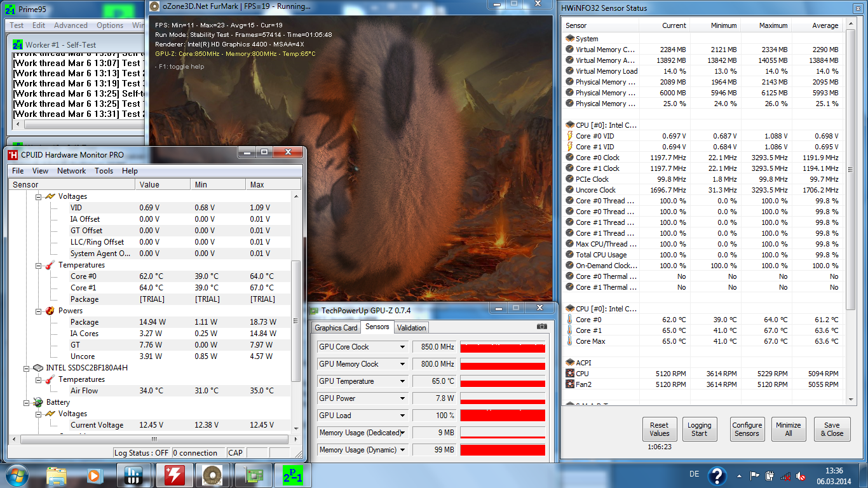Image resolution: width=868 pixels, height=488 pixels.
Task: Click the GPU Temperature 65.0 °C value field
Action: [x=434, y=381]
